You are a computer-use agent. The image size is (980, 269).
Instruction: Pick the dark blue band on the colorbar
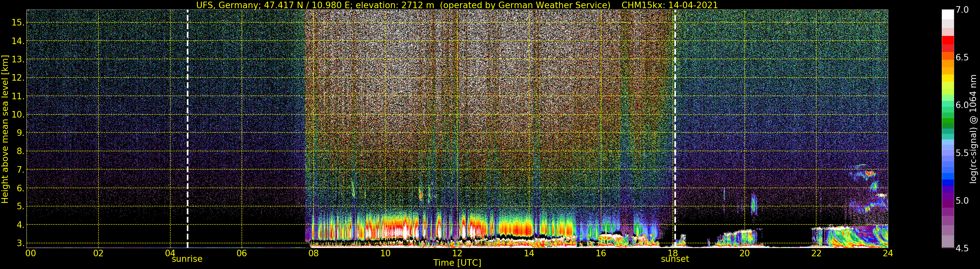tap(947, 183)
